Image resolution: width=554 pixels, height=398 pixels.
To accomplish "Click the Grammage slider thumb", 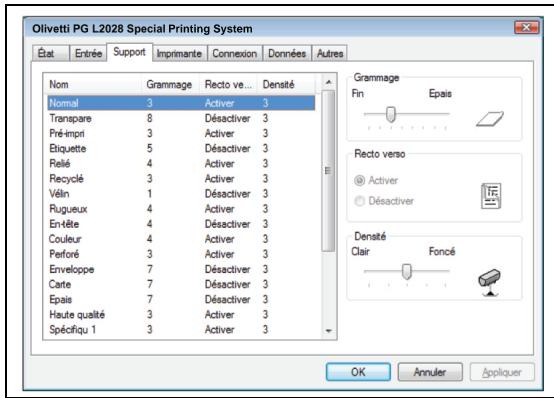I will tap(391, 114).
